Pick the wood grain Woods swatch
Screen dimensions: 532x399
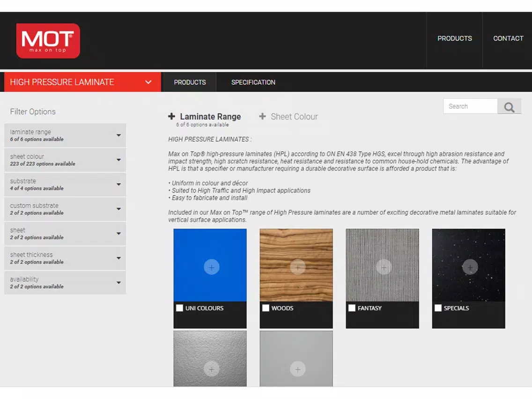click(296, 265)
